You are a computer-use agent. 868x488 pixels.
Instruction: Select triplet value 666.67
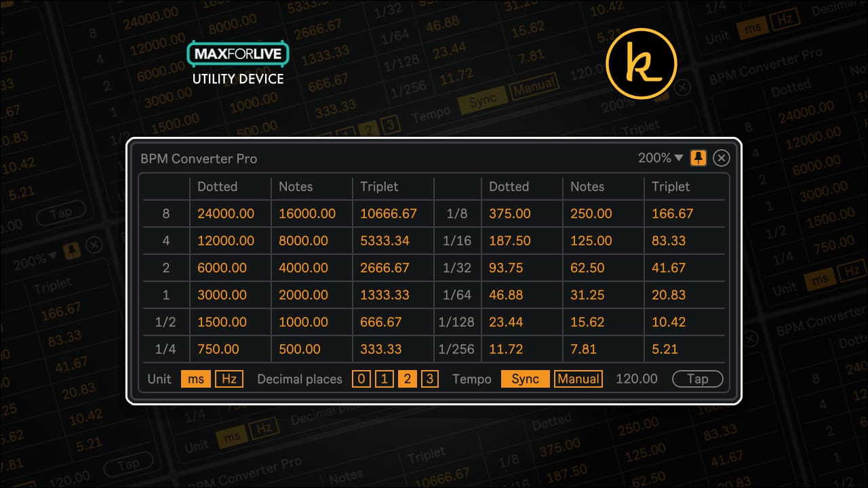coord(381,322)
